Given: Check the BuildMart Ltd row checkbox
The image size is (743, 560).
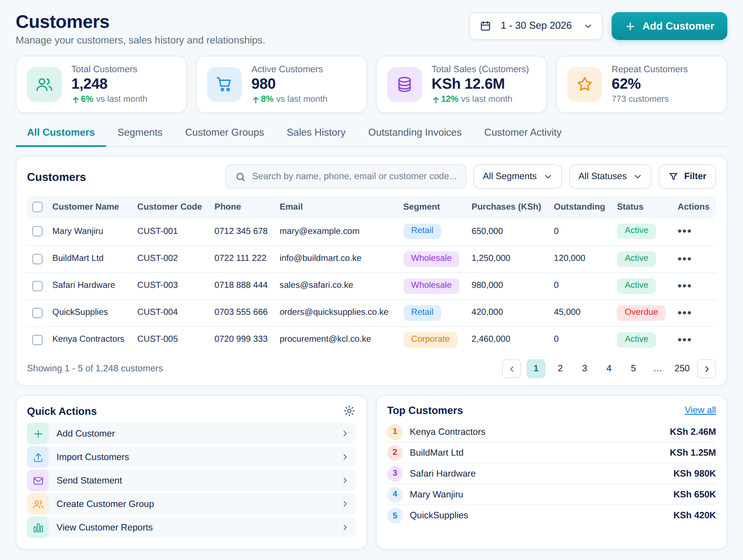Looking at the screenshot, I should click(37, 259).
